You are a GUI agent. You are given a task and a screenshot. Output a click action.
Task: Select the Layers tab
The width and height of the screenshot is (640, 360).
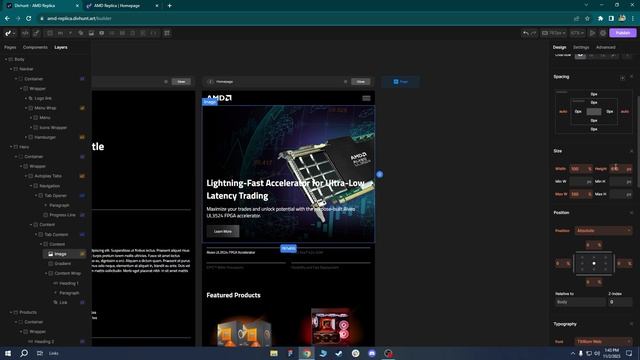(61, 47)
